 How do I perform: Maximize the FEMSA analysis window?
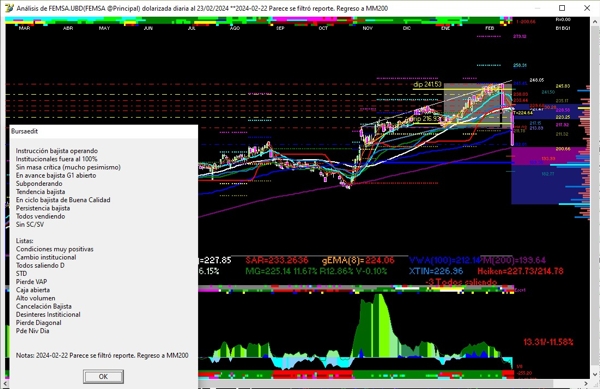562,8
